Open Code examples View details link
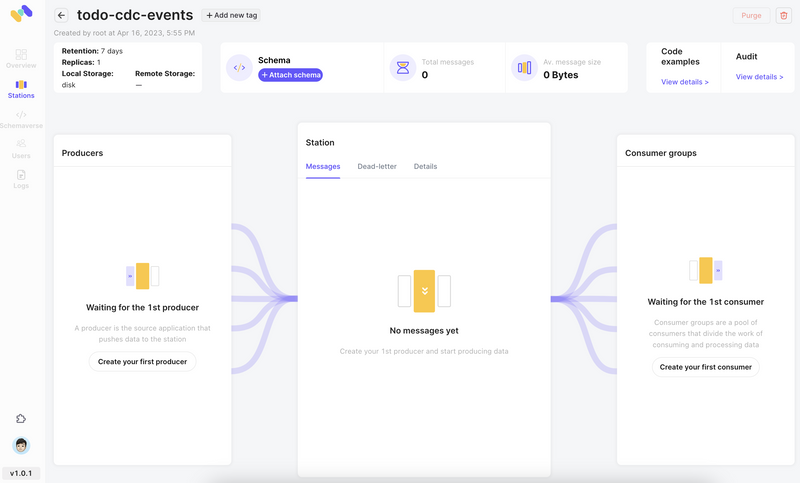 point(685,82)
